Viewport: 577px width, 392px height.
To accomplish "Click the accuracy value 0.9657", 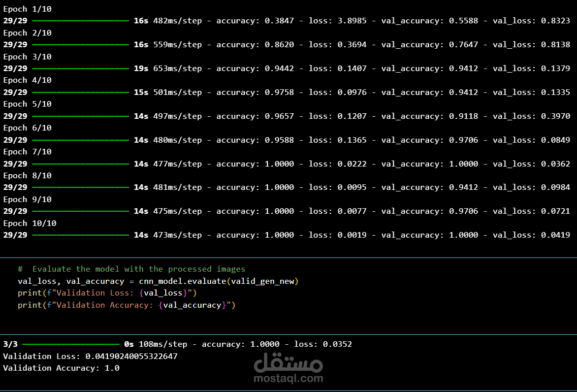I will click(x=279, y=116).
